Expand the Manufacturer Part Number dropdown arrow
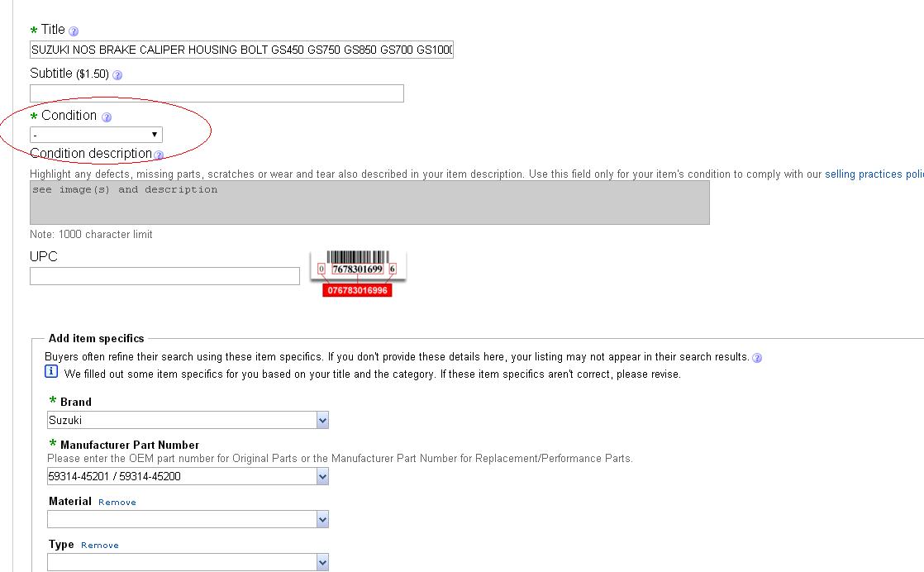The height and width of the screenshot is (572, 924). [322, 477]
